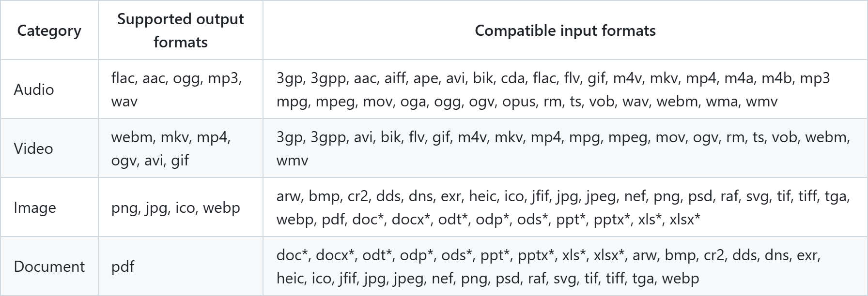
Task: Click the Document row's pdf output format
Action: coord(123,266)
